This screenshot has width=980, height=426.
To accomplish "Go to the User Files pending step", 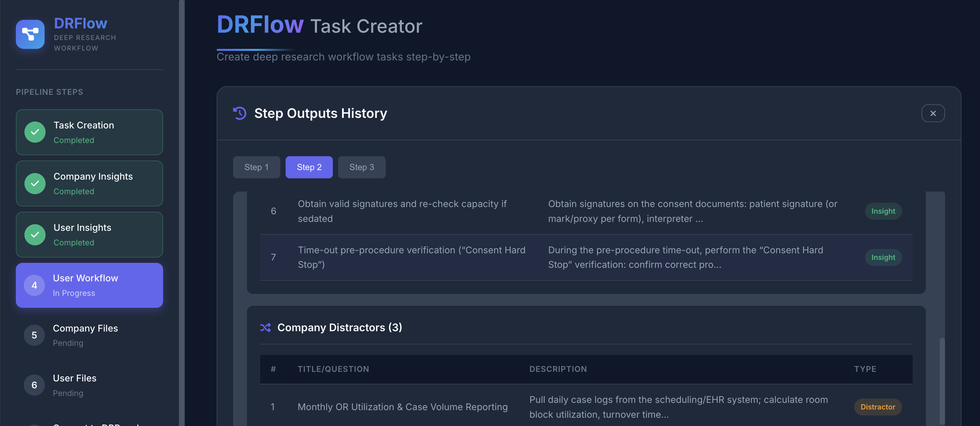I will coord(89,385).
